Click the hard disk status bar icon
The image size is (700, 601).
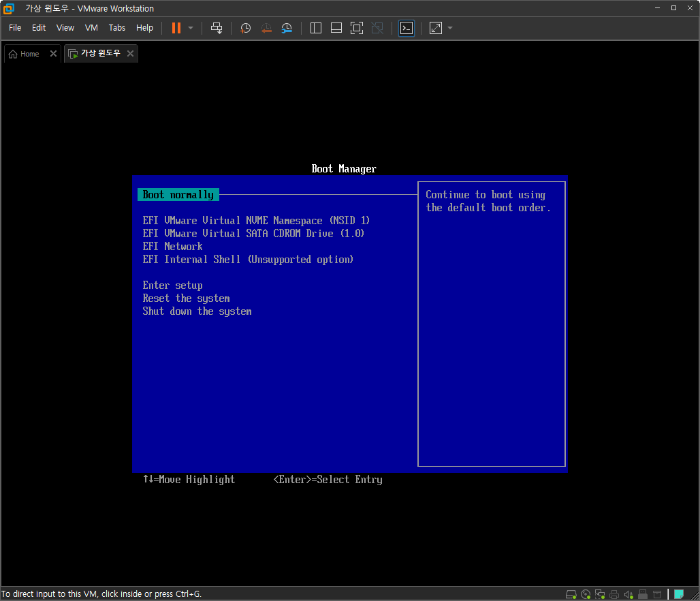click(571, 594)
